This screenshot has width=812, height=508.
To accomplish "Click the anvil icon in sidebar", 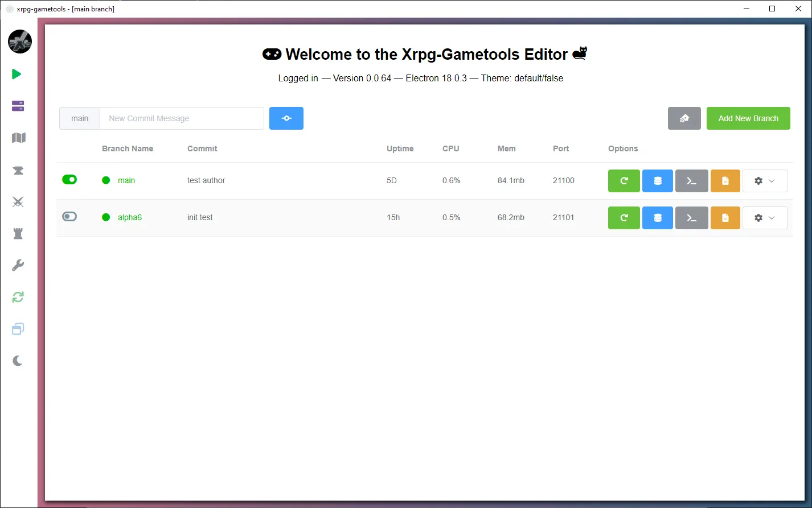I will [17, 170].
